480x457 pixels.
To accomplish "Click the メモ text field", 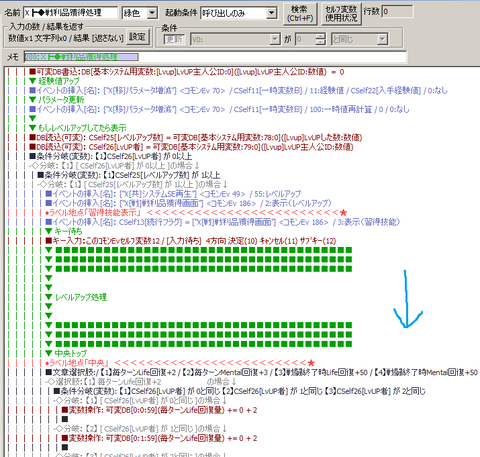I will (x=215, y=57).
